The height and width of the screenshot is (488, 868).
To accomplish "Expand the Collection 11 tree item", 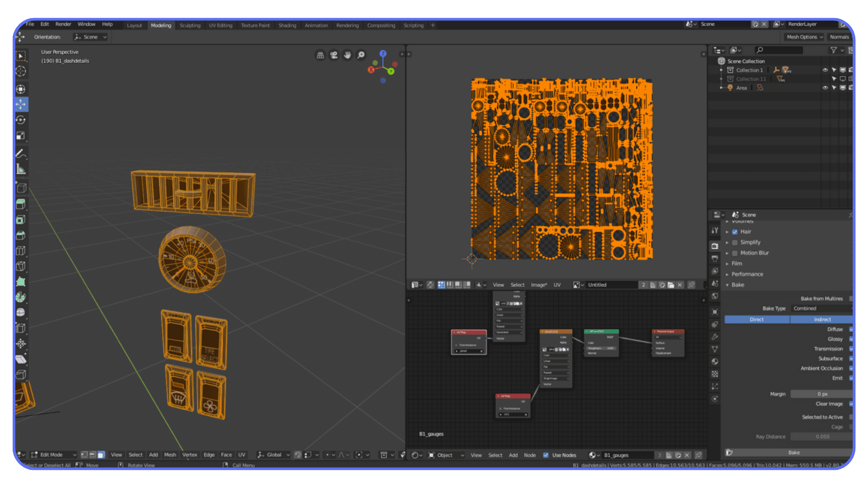I will coord(722,79).
